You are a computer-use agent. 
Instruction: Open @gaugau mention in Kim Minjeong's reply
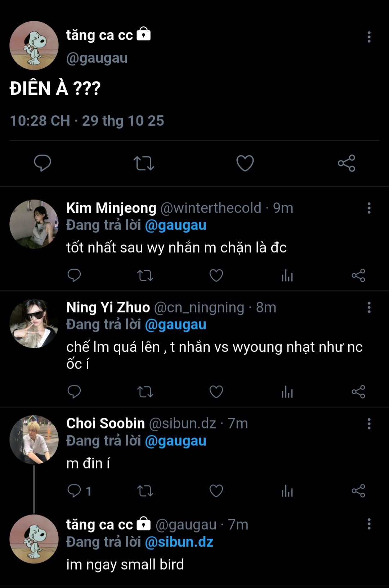pyautogui.click(x=175, y=225)
